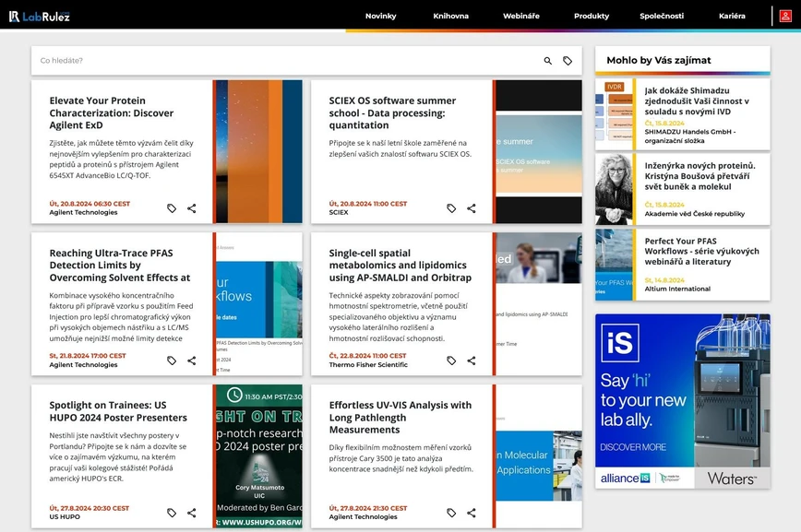Share the Ultra-Trace PFAS Detection card
Image resolution: width=801 pixels, height=532 pixels.
tap(192, 361)
